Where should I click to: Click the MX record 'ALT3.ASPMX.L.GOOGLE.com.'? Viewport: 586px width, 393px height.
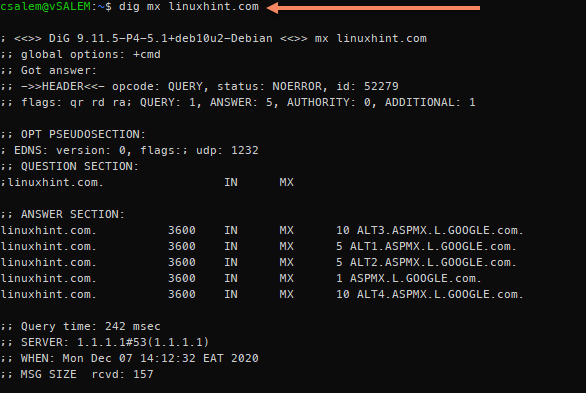(440, 230)
